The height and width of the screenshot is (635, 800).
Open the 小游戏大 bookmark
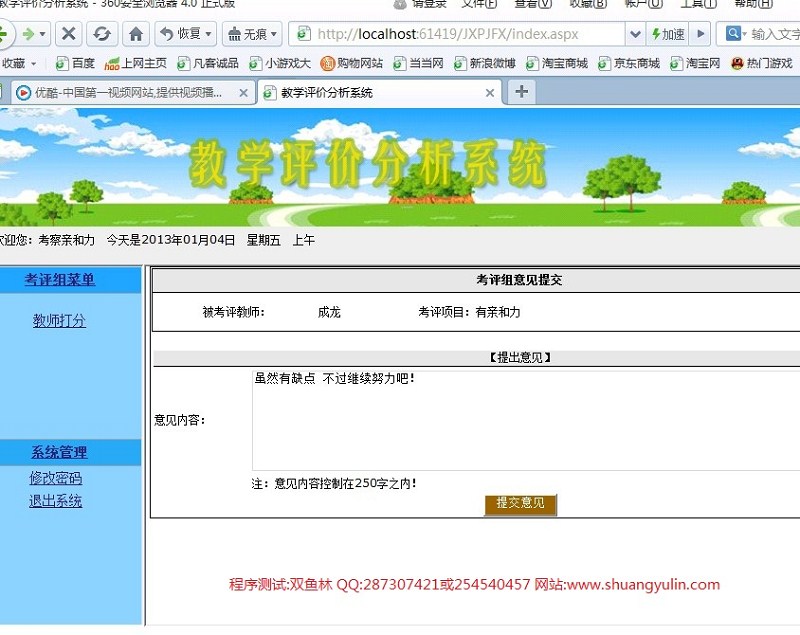coord(280,63)
